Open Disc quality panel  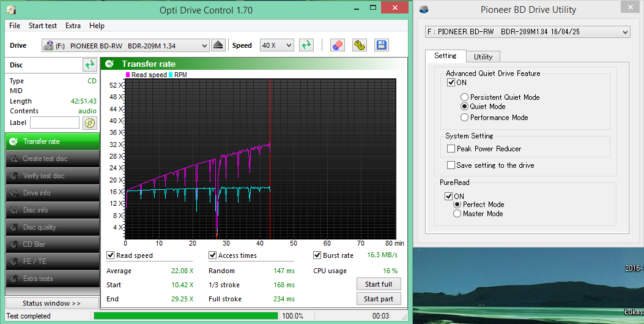[53, 227]
